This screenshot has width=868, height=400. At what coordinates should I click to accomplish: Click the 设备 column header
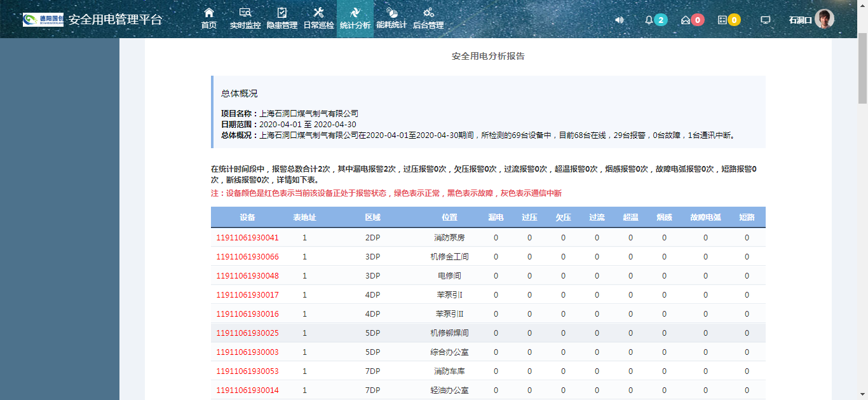point(247,217)
